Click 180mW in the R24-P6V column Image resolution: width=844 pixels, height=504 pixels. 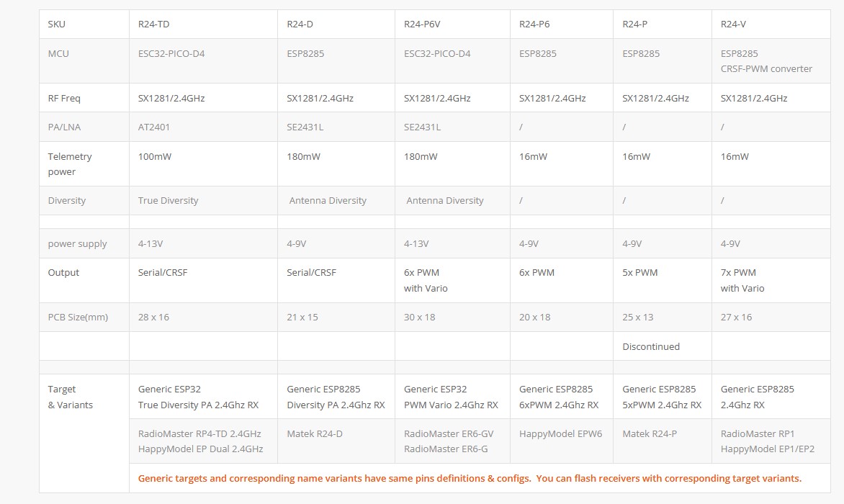(421, 157)
